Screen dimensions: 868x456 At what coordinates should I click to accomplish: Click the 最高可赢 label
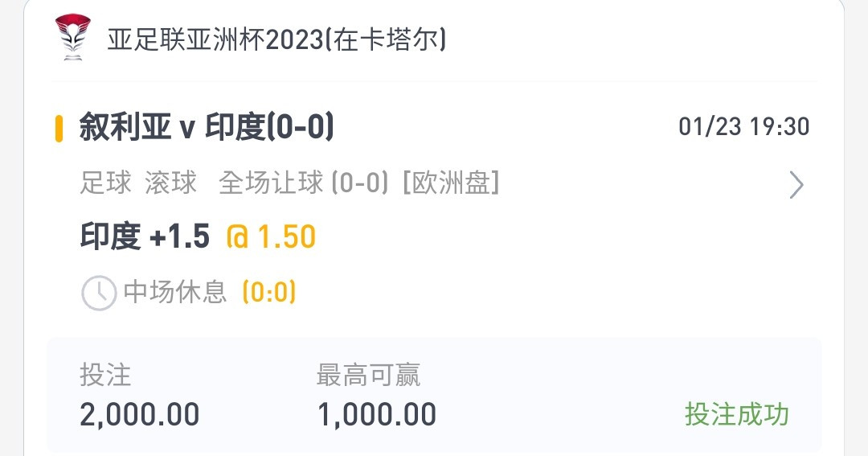click(368, 375)
